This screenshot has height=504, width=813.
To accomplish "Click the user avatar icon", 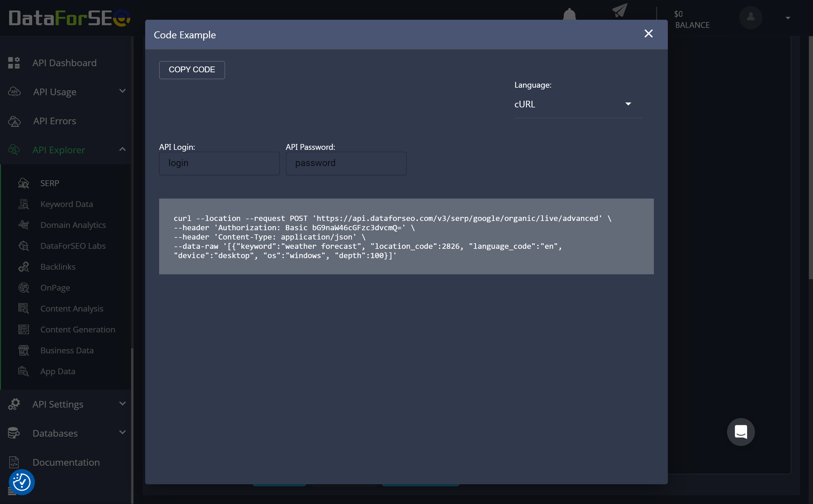I will click(x=750, y=18).
